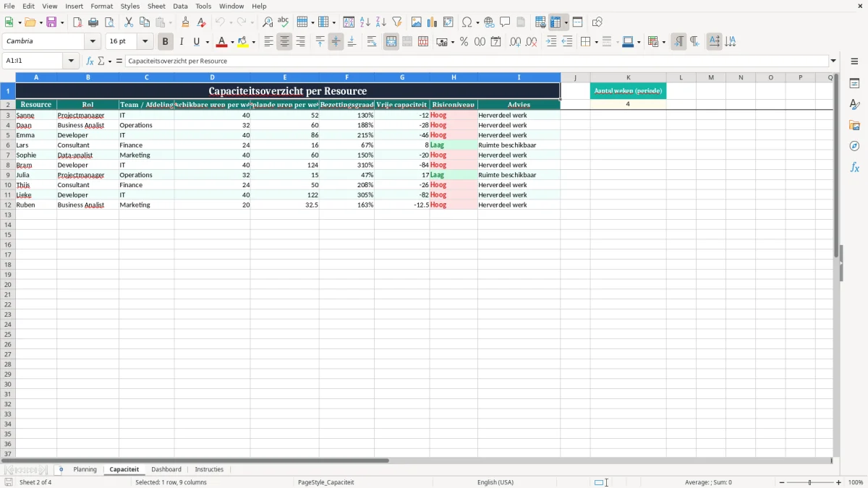Sort descending Z to A
The height and width of the screenshot is (488, 868).
point(381,22)
